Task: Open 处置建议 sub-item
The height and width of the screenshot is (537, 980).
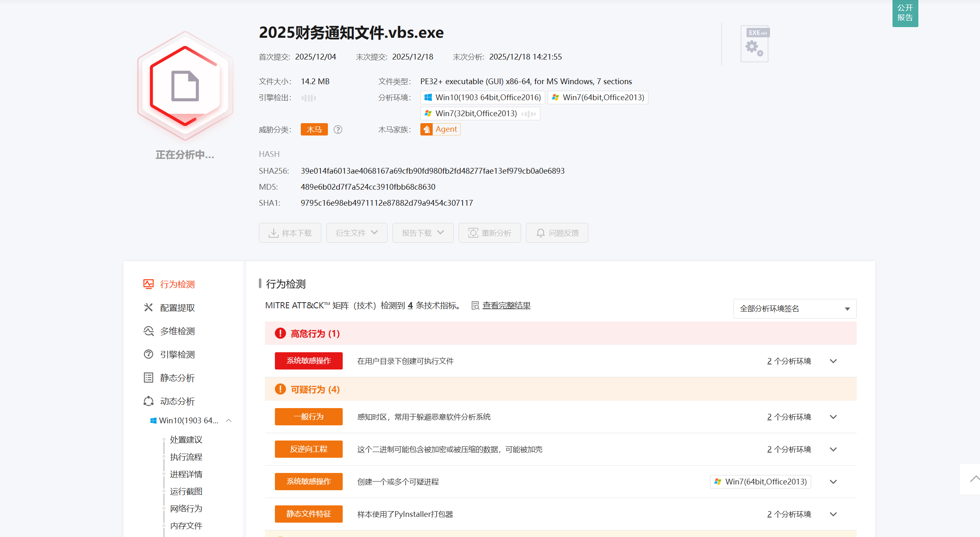Action: [186, 440]
